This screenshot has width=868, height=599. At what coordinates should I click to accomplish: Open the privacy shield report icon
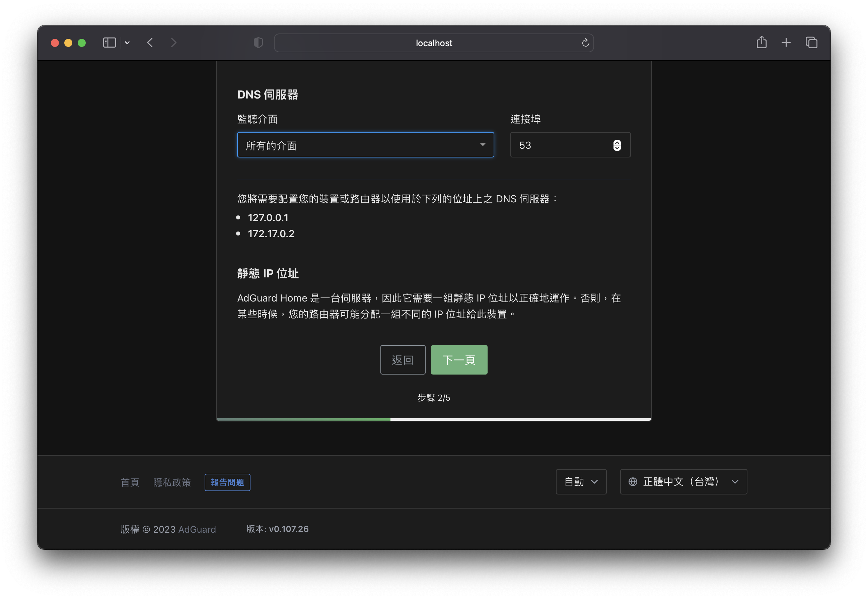tap(258, 43)
